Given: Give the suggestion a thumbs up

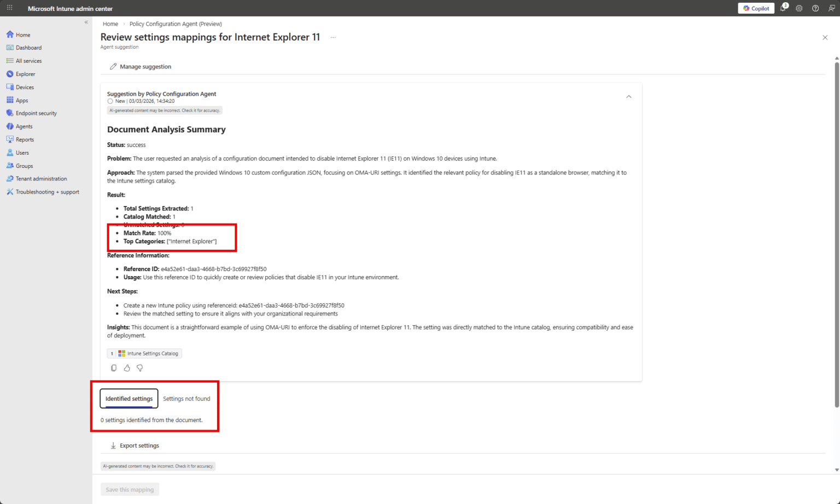Looking at the screenshot, I should (127, 368).
